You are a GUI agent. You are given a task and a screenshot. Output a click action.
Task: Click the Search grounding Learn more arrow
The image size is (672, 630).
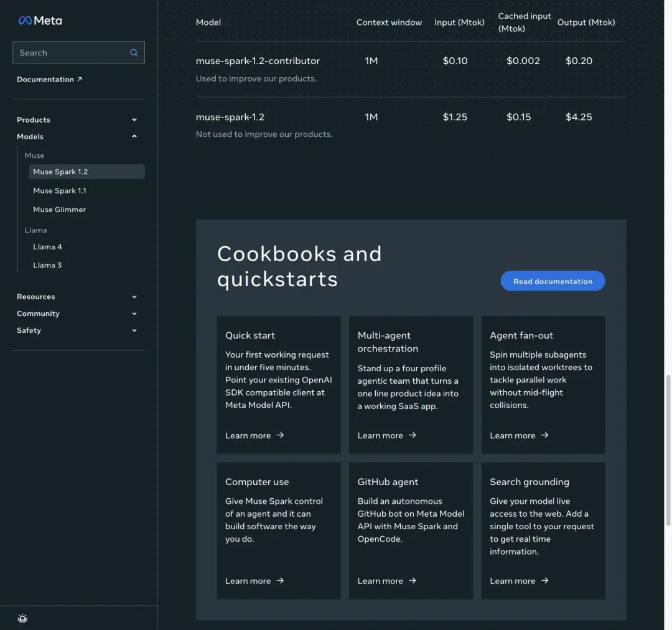(544, 581)
